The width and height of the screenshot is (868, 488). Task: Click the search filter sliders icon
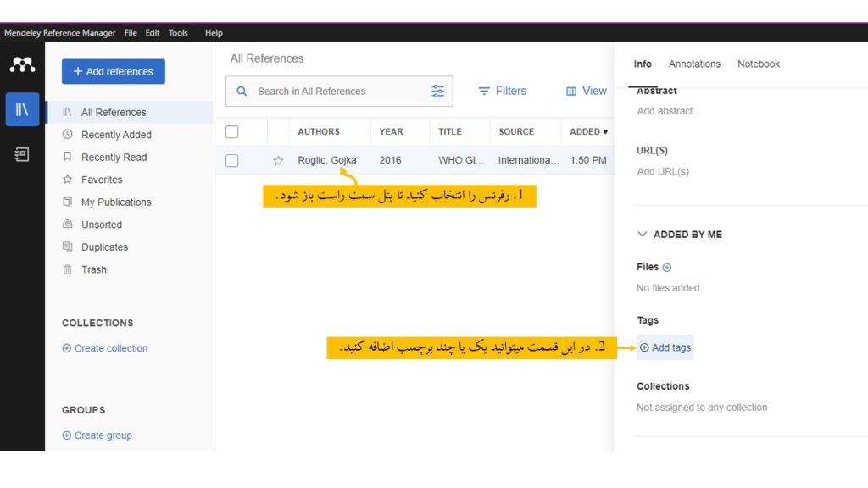point(437,91)
